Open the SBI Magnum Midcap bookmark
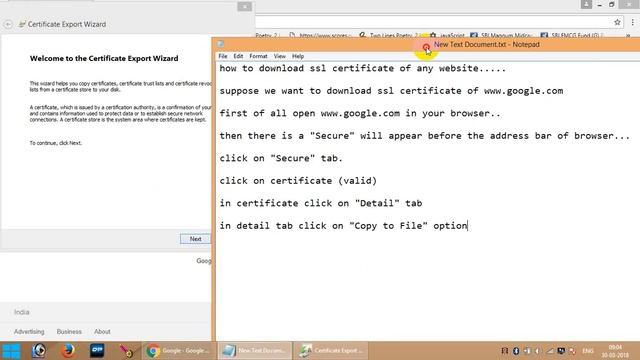This screenshot has width=640, height=360. click(x=501, y=36)
